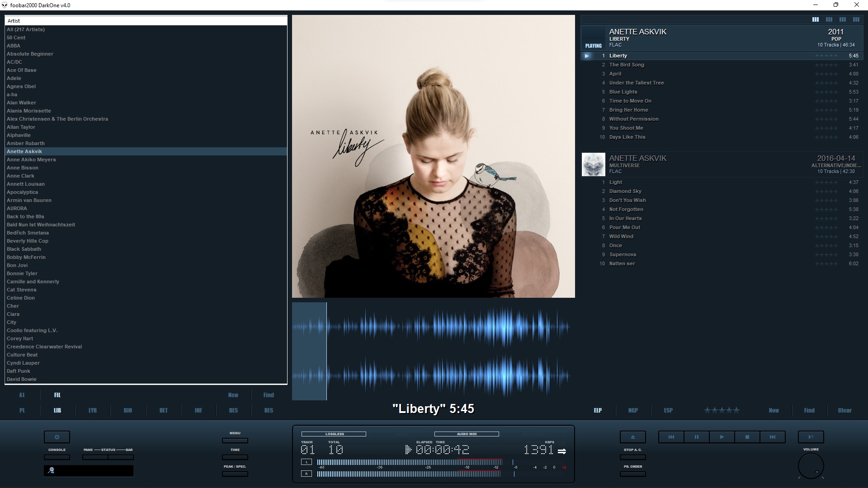
Task: Switch to the BIO tab
Action: click(x=128, y=410)
